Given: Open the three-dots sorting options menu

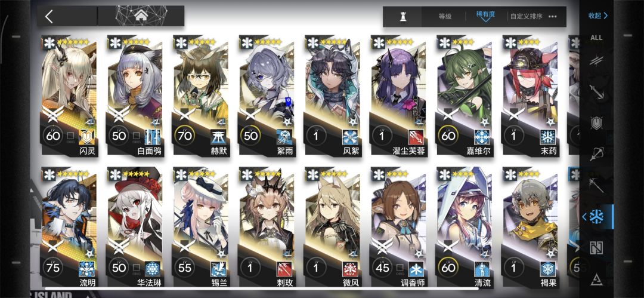Looking at the screenshot, I should 552,17.
